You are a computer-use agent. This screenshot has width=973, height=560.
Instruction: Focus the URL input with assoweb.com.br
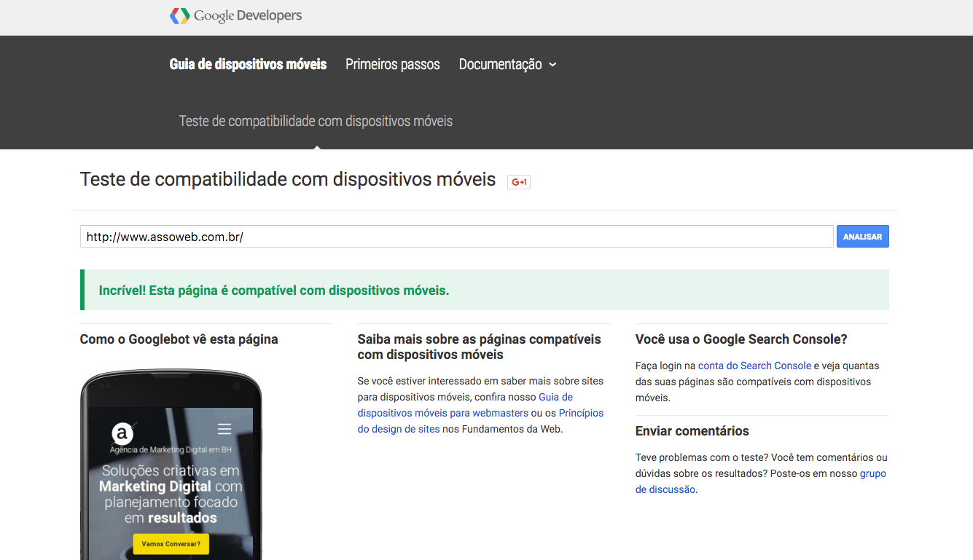456,237
